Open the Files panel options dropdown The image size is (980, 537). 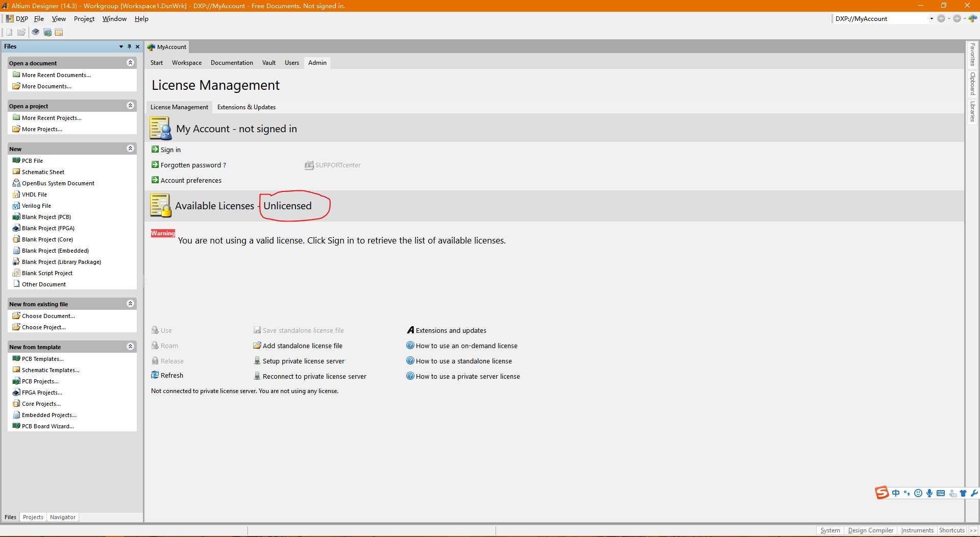[121, 46]
